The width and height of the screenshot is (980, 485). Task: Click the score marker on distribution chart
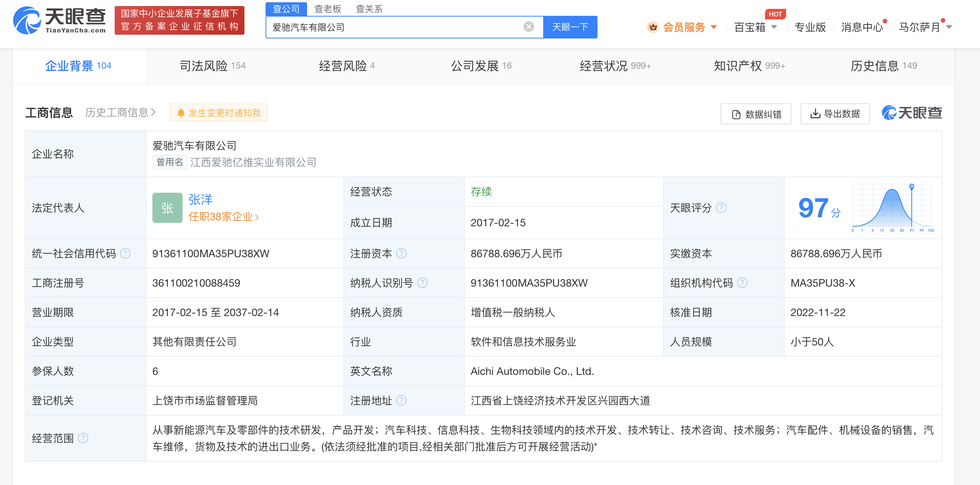[x=911, y=186]
